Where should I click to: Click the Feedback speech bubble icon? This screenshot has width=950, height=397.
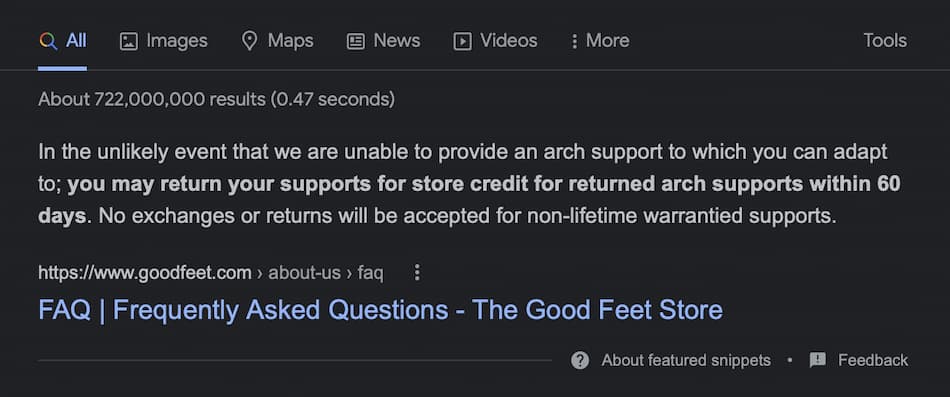817,360
